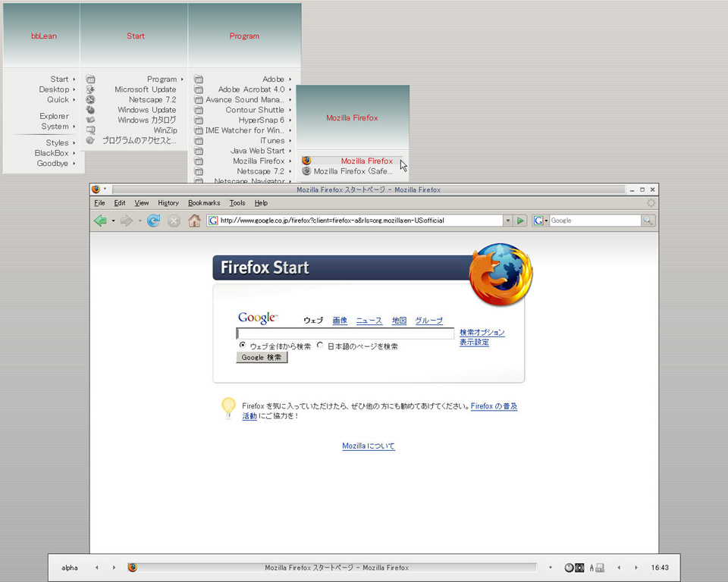Click the Firefox icon in window title bar

pyautogui.click(x=96, y=189)
